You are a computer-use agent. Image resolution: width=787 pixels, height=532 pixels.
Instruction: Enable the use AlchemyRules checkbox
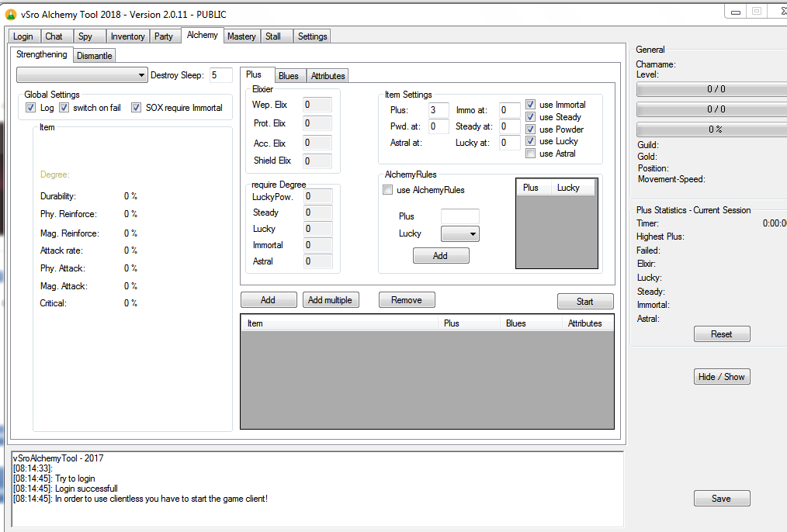(387, 190)
